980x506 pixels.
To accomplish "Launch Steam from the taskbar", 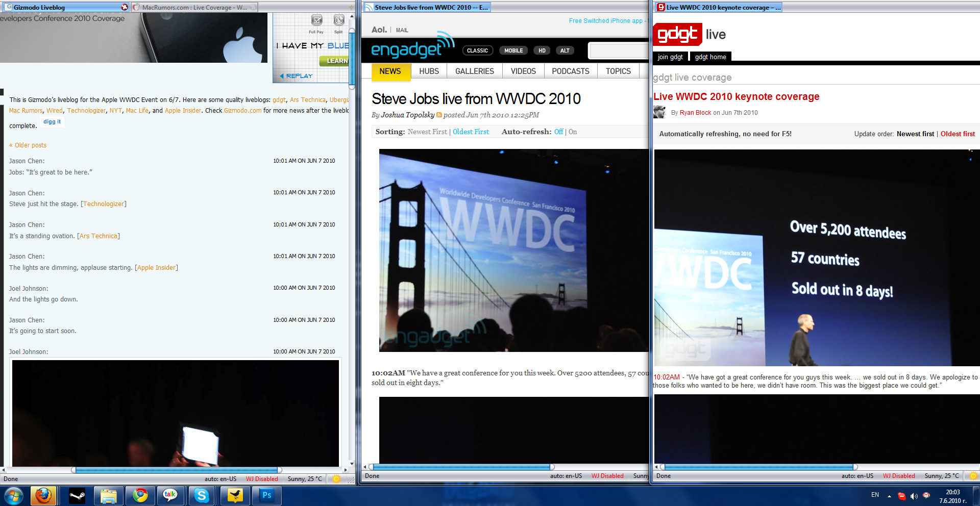I will pos(77,495).
